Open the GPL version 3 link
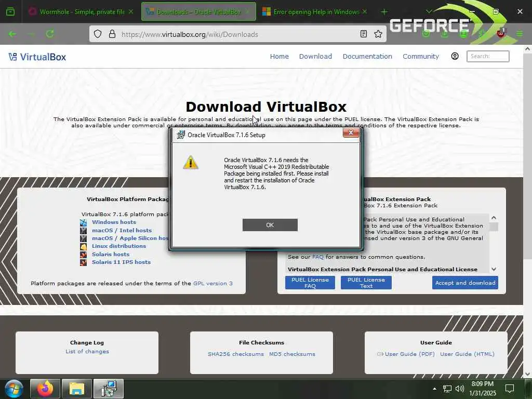Image resolution: width=532 pixels, height=399 pixels. (x=213, y=283)
